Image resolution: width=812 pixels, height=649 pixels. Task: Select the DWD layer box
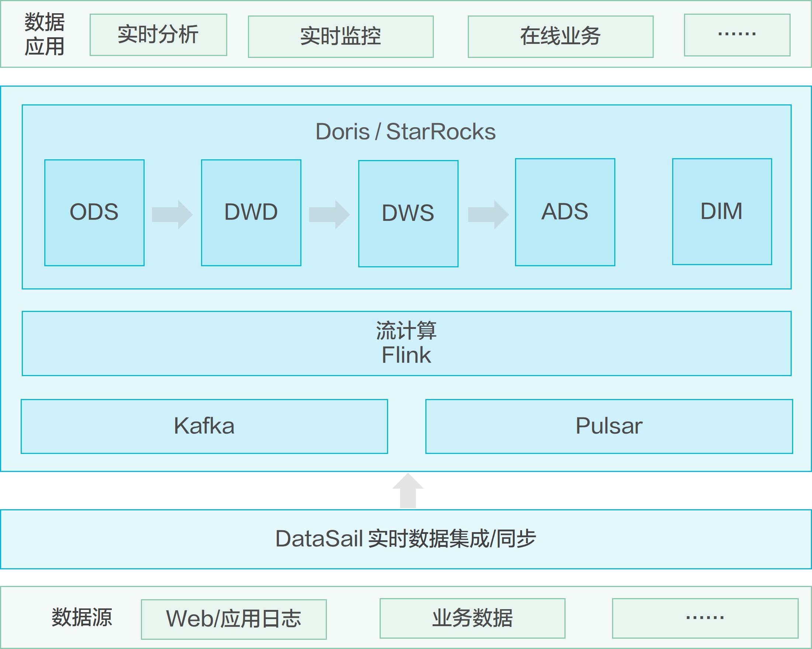pyautogui.click(x=251, y=213)
